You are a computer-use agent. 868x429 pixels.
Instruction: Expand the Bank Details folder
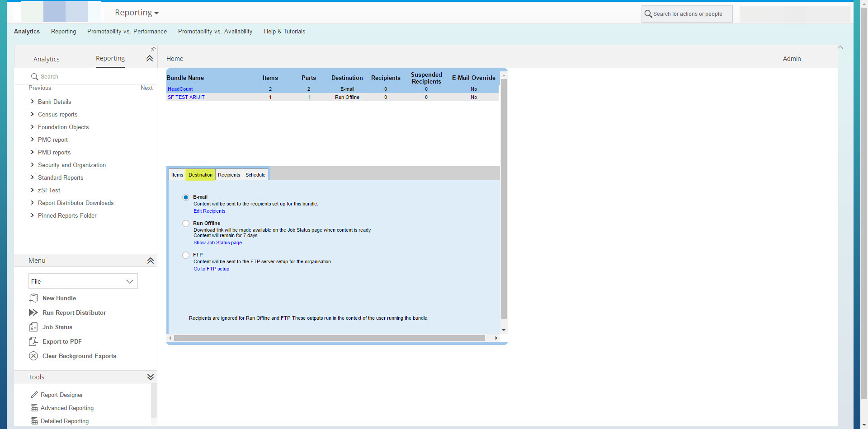32,102
